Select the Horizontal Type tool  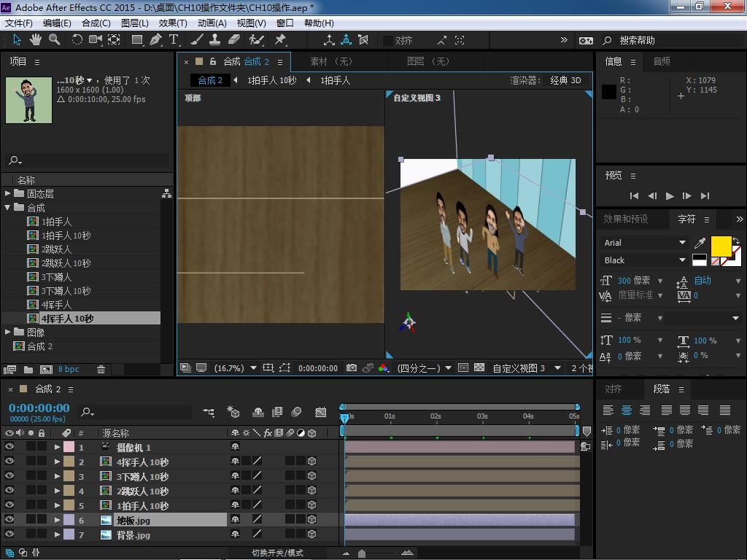(174, 40)
